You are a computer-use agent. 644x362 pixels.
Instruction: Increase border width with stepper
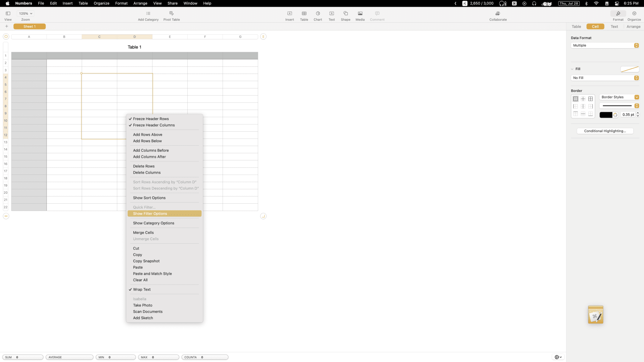click(x=638, y=113)
